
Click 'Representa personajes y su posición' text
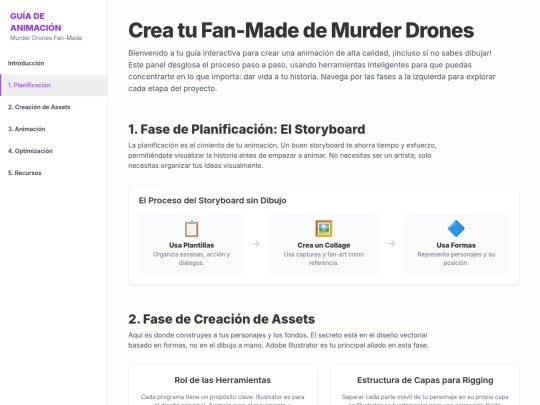coord(456,259)
